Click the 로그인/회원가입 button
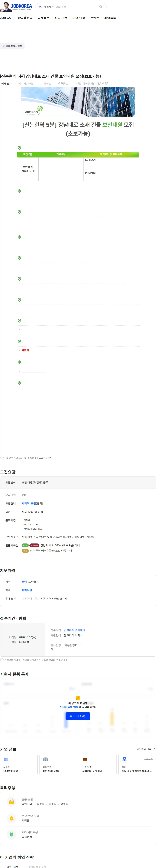The width and height of the screenshot is (156, 868). 78,716
